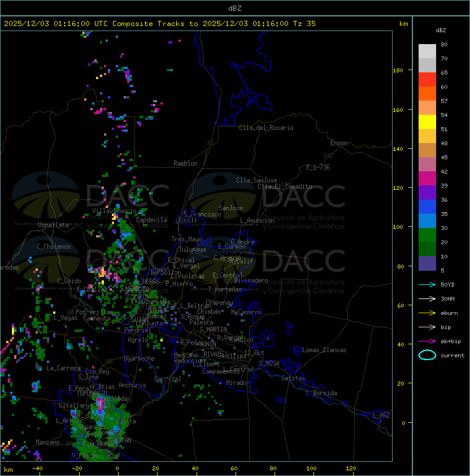Click the 'V_Flores' map label
This screenshot has height=476, width=470.
85,456
